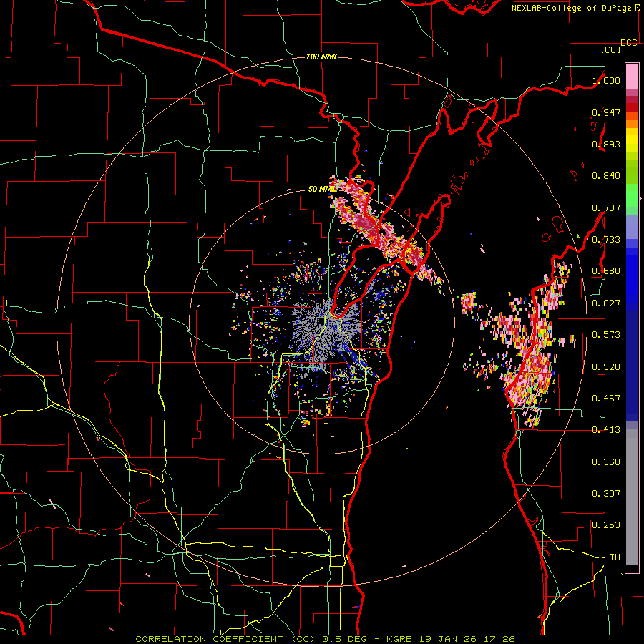Screen dimensions: 644x644
Task: Select the 0.733 legend value
Action: tap(606, 240)
